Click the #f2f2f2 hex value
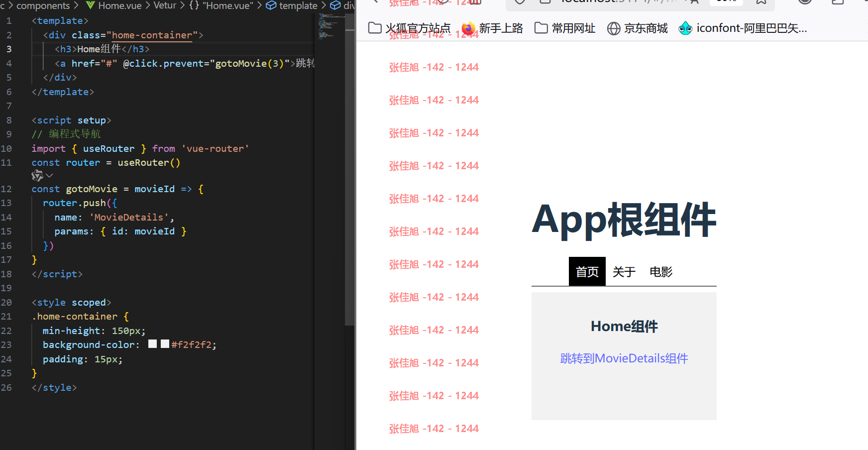This screenshot has height=450, width=868. [193, 345]
